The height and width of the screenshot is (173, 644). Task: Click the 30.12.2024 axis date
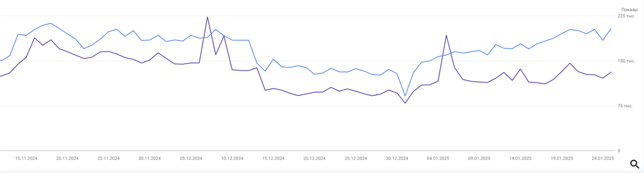tap(397, 158)
